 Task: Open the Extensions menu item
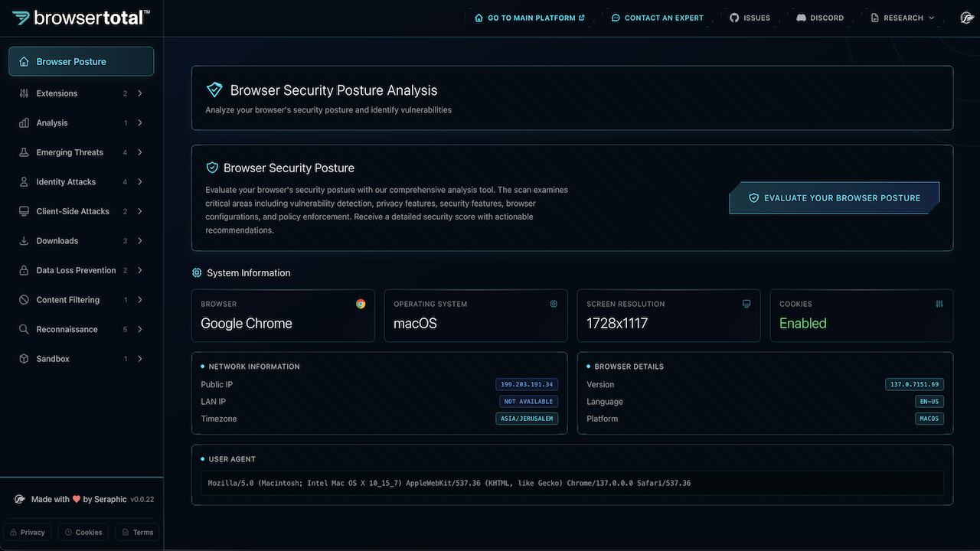click(x=81, y=93)
